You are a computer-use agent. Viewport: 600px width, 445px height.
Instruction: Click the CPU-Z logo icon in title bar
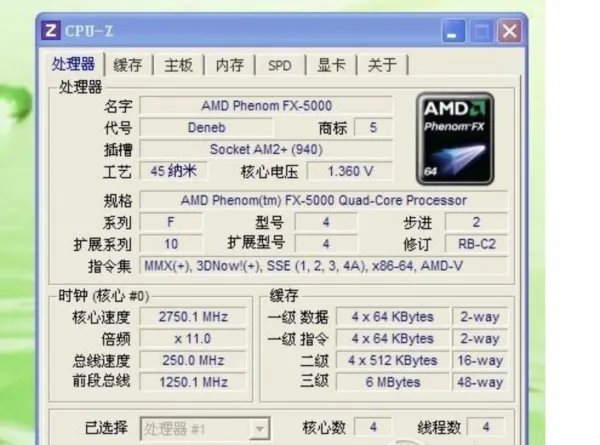coord(51,31)
